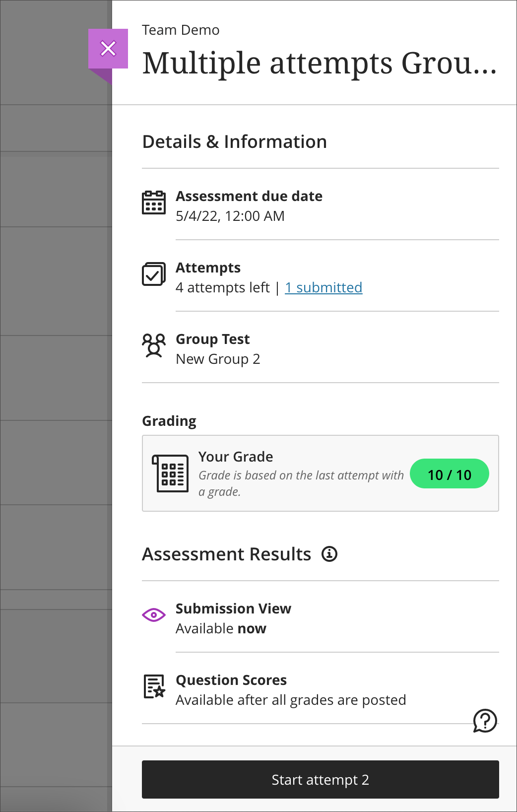The height and width of the screenshot is (812, 517).
Task: Open the Assessment Results info icon
Action: [330, 554]
